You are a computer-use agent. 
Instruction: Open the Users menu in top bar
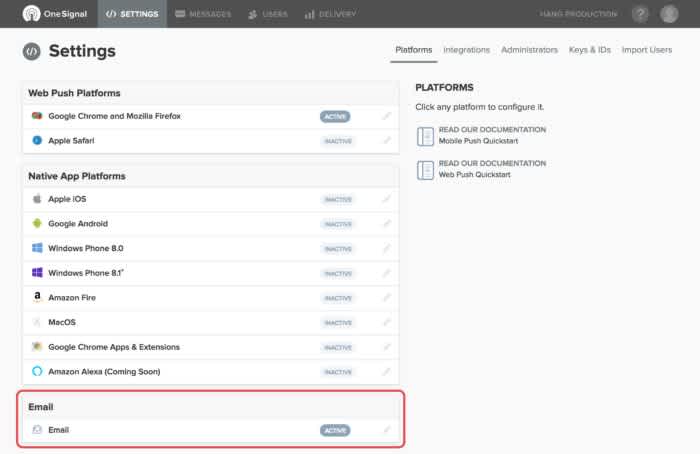pos(268,14)
